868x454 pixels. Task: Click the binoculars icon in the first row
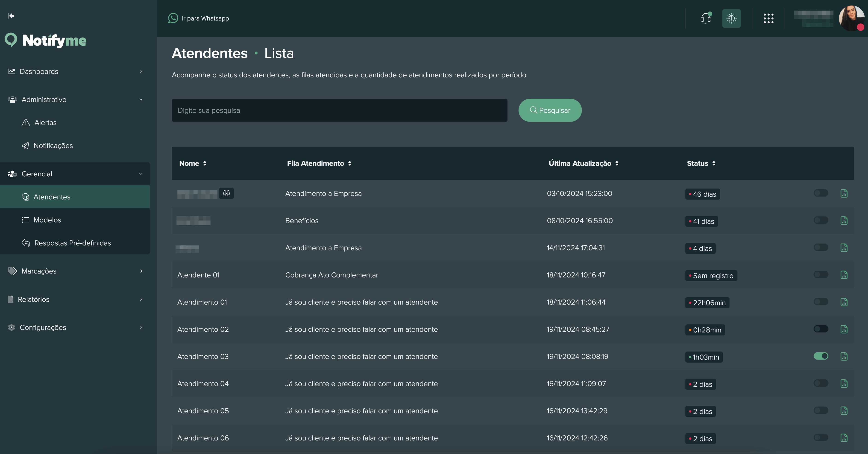[226, 193]
